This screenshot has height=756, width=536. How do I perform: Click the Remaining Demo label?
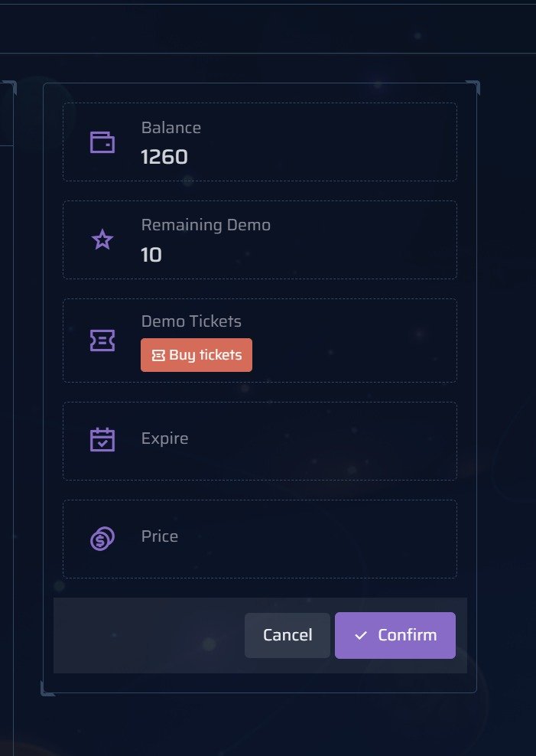tap(206, 225)
